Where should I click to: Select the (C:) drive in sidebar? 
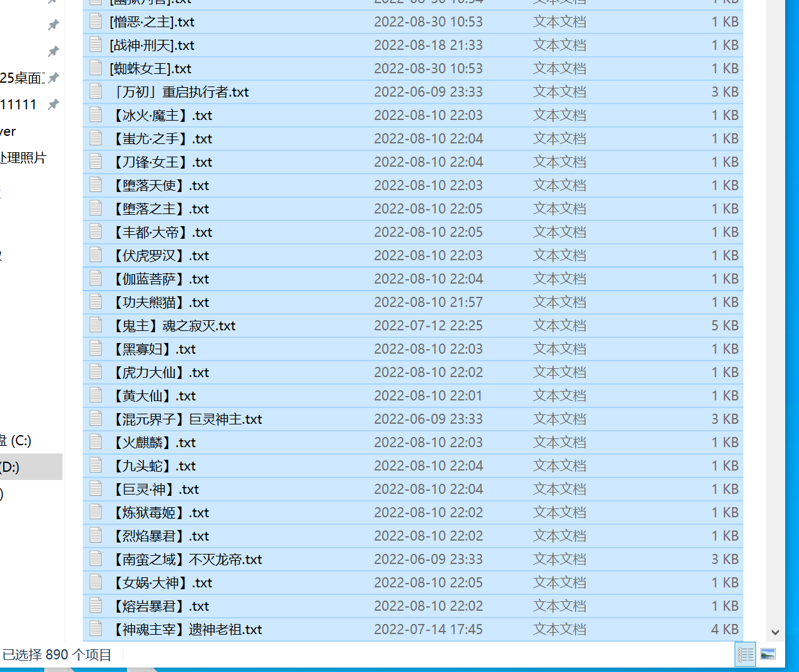point(16,440)
